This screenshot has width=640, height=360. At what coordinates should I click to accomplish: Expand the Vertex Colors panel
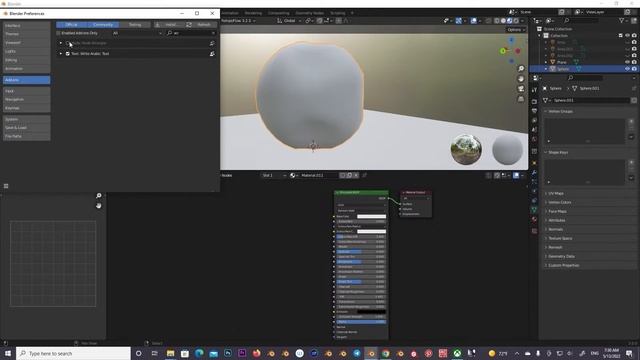[x=588, y=202]
